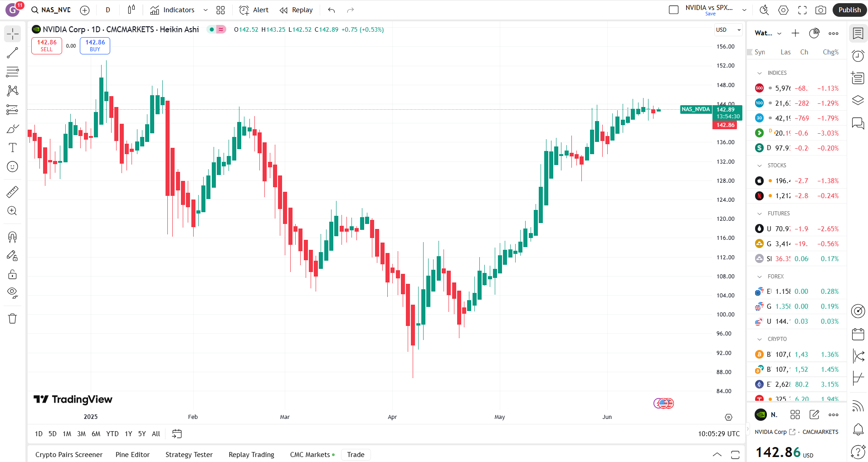Toggle hide all drawings eye icon

[13, 293]
